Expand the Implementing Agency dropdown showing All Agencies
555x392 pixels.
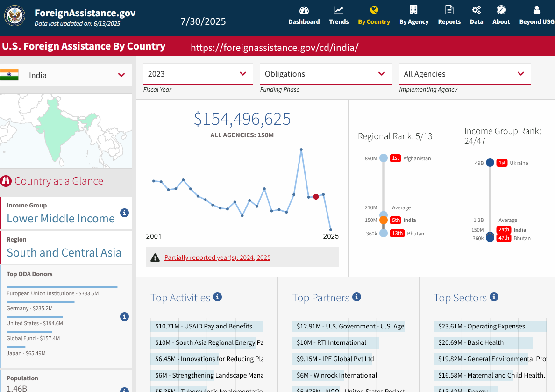pyautogui.click(x=465, y=74)
